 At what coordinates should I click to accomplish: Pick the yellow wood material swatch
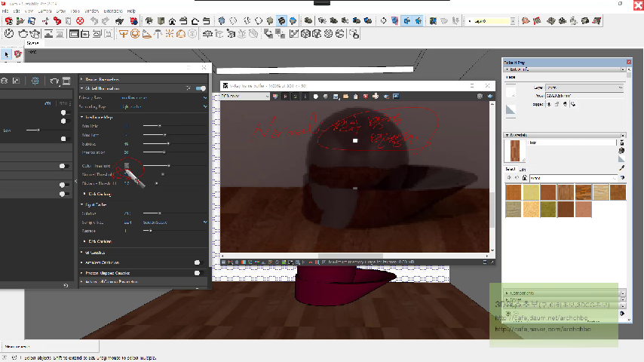pos(531,192)
